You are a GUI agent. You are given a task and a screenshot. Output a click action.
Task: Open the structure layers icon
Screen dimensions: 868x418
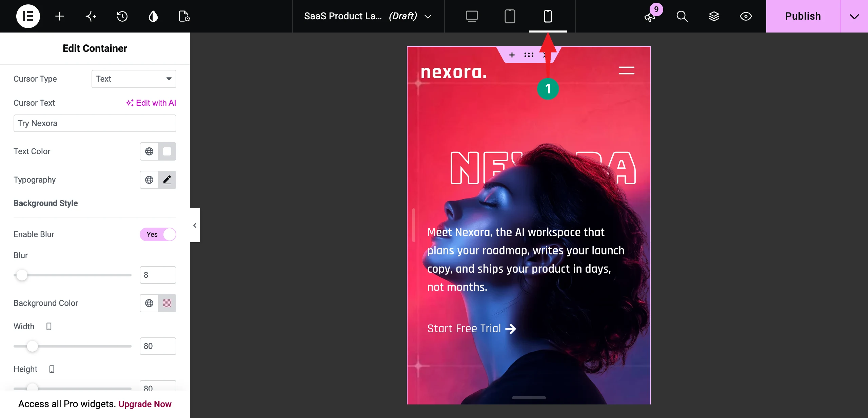point(714,16)
